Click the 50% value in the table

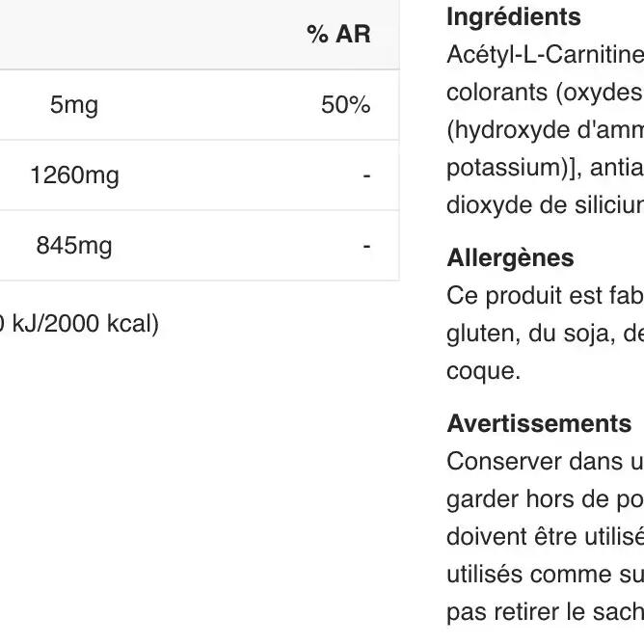click(x=345, y=105)
